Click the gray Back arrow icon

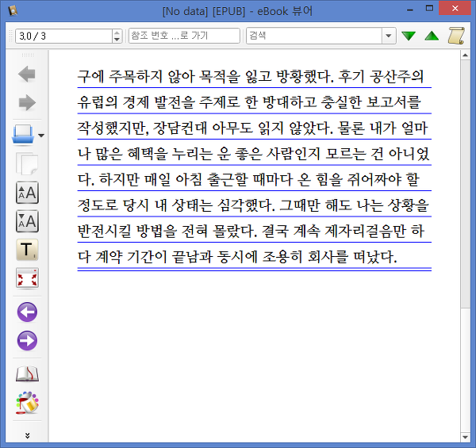[x=27, y=75]
